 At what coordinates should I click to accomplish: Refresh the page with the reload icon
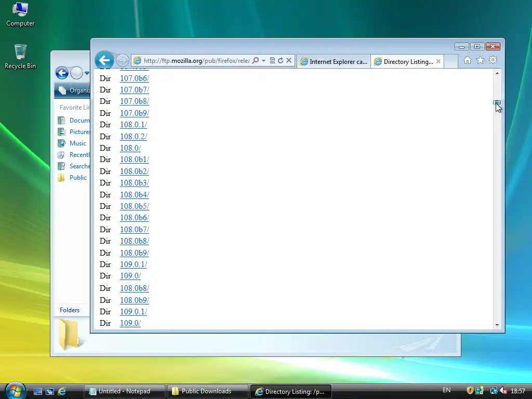coord(281,60)
